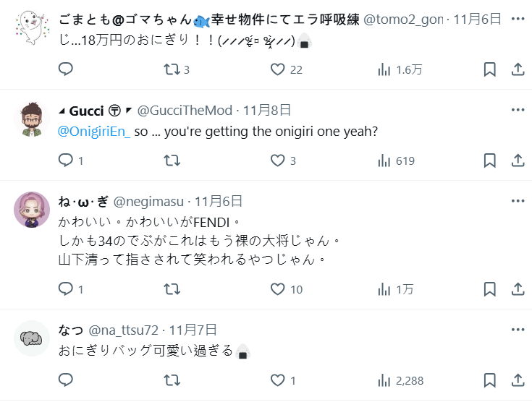Image resolution: width=532 pixels, height=402 pixels.
Task: Share the なつ onigiri bag tweet
Action: (518, 380)
